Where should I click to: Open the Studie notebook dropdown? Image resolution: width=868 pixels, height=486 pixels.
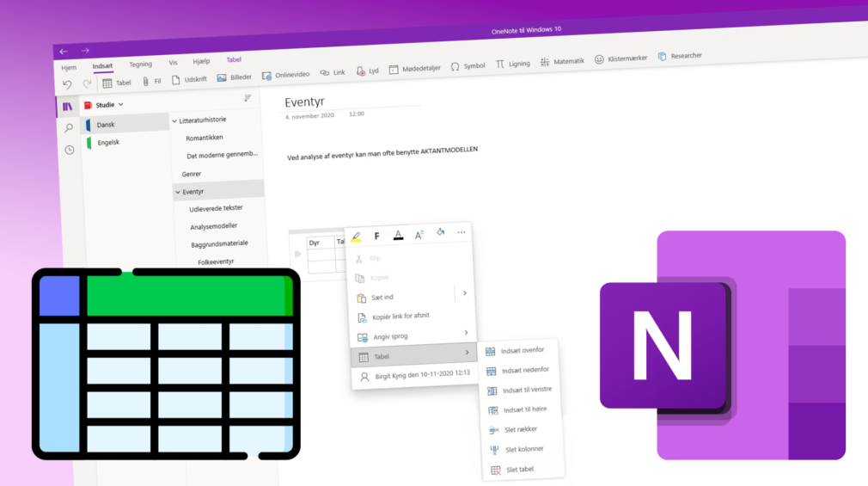click(104, 105)
